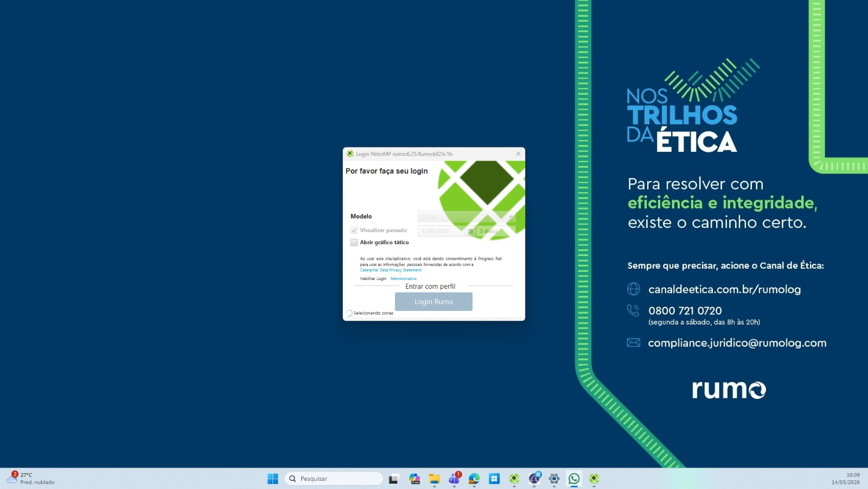Click the Por favor faça seu login heading
868x489 pixels.
[x=387, y=171]
